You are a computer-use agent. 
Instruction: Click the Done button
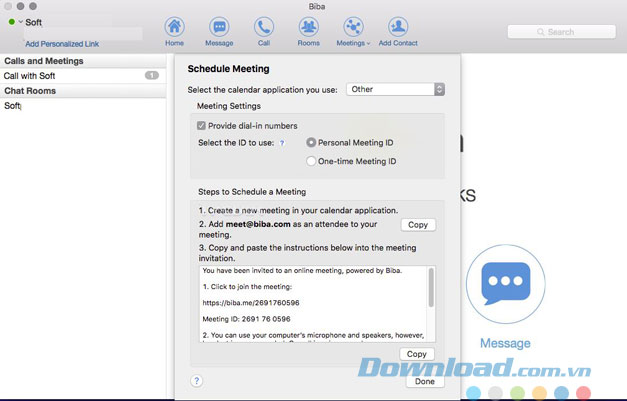[x=425, y=381]
